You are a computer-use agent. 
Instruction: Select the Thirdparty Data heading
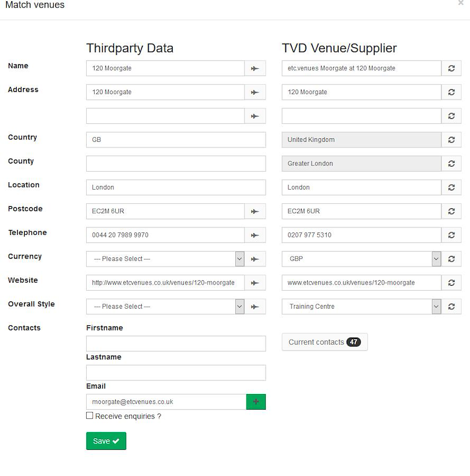click(130, 48)
